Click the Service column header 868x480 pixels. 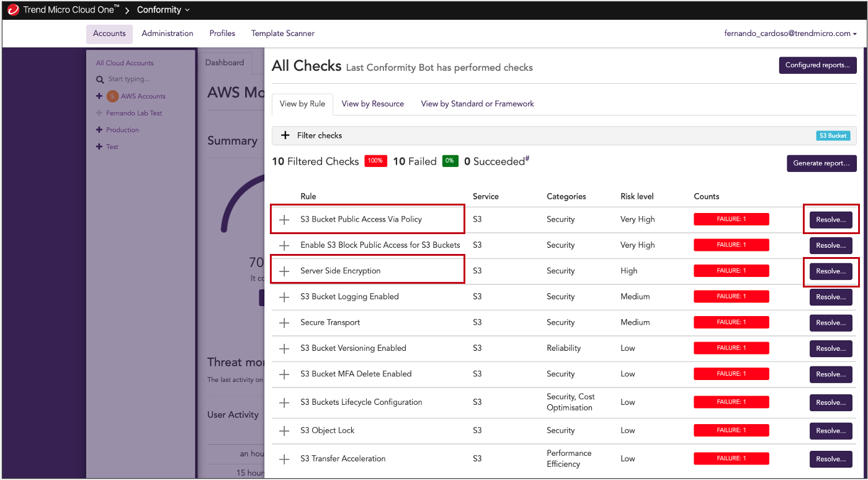click(x=486, y=196)
